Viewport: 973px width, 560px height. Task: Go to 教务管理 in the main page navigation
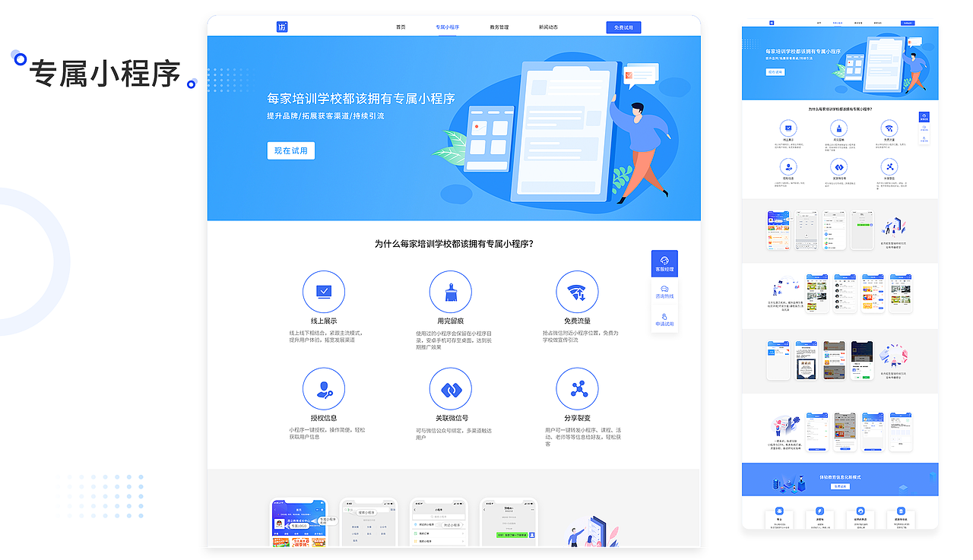pyautogui.click(x=499, y=27)
